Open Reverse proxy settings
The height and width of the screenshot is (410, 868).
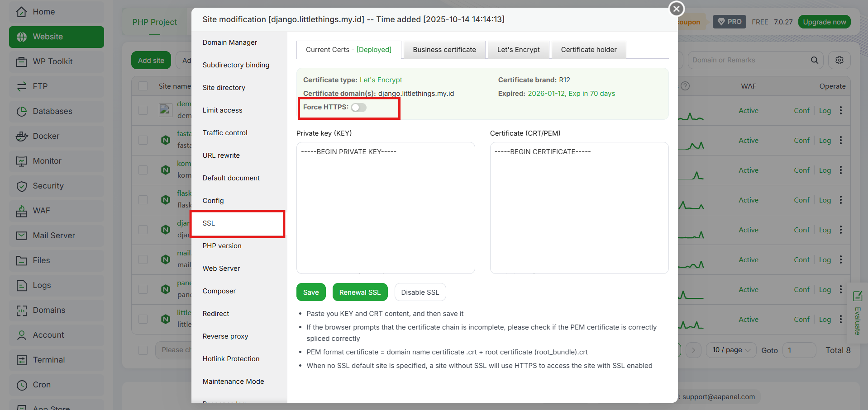(239, 336)
